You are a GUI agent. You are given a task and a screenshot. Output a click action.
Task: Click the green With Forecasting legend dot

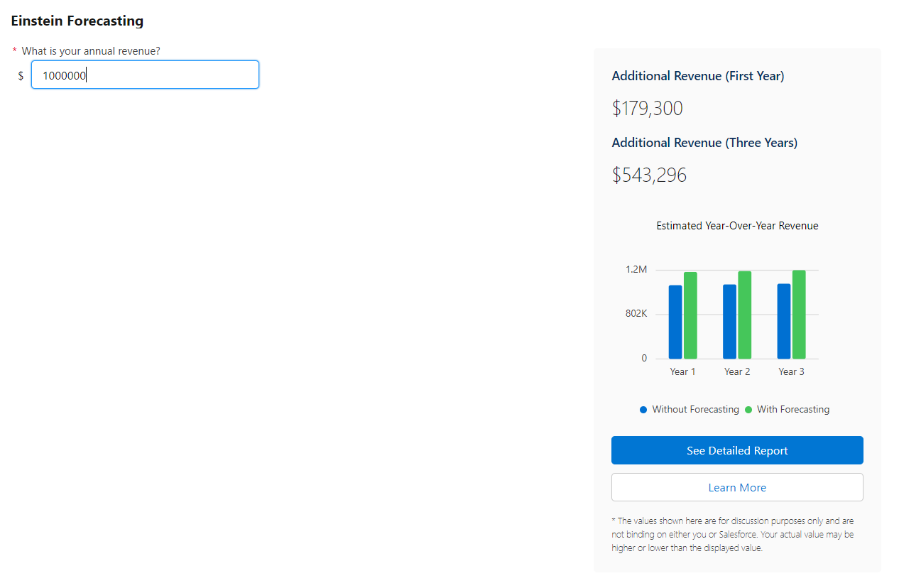click(748, 410)
